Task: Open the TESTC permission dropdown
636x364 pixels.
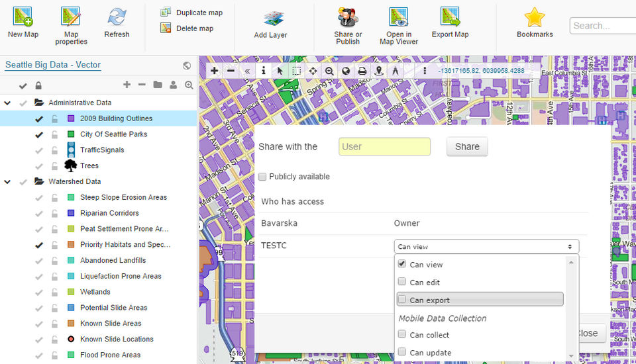Action: (x=486, y=247)
